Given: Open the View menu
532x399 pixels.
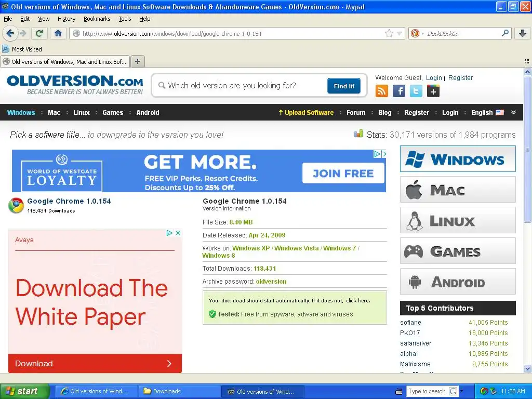Looking at the screenshot, I should [x=44, y=19].
